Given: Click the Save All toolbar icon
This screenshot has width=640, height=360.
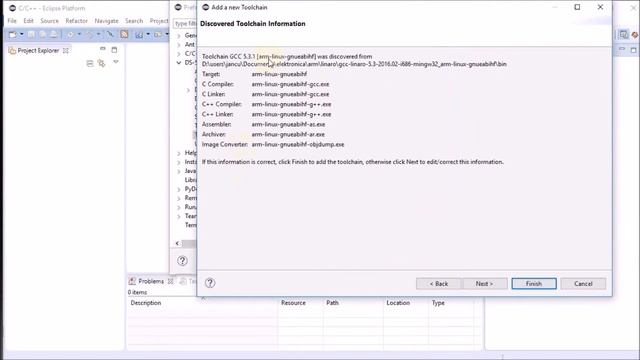Looking at the screenshot, I should 42,35.
